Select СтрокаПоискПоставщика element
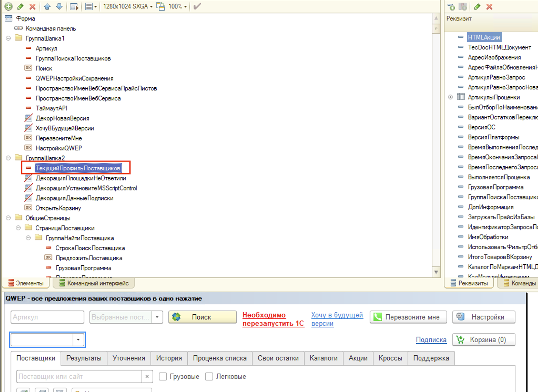 (x=90, y=248)
